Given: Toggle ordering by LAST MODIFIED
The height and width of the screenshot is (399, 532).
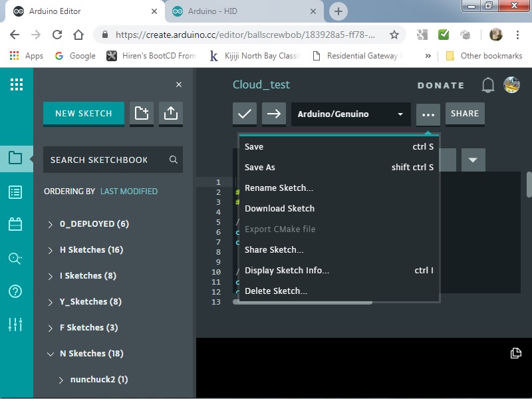Looking at the screenshot, I should 128,191.
